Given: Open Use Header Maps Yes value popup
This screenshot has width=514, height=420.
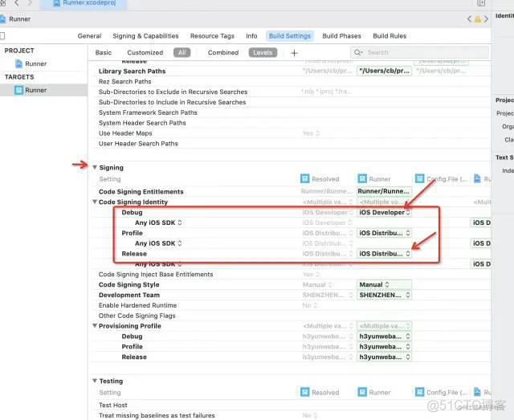Looking at the screenshot, I should [311, 133].
